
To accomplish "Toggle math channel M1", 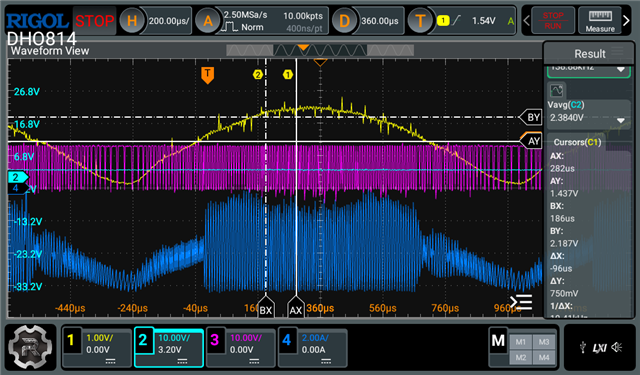I will click(520, 342).
